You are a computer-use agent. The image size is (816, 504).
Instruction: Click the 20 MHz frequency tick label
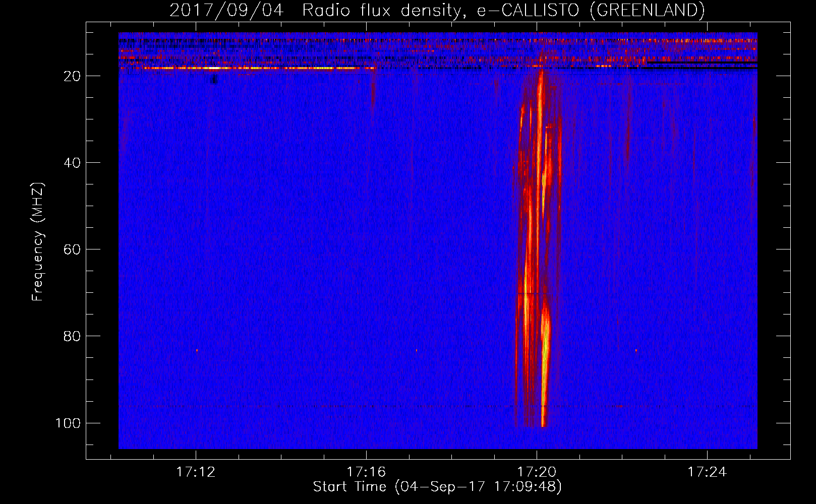click(72, 76)
